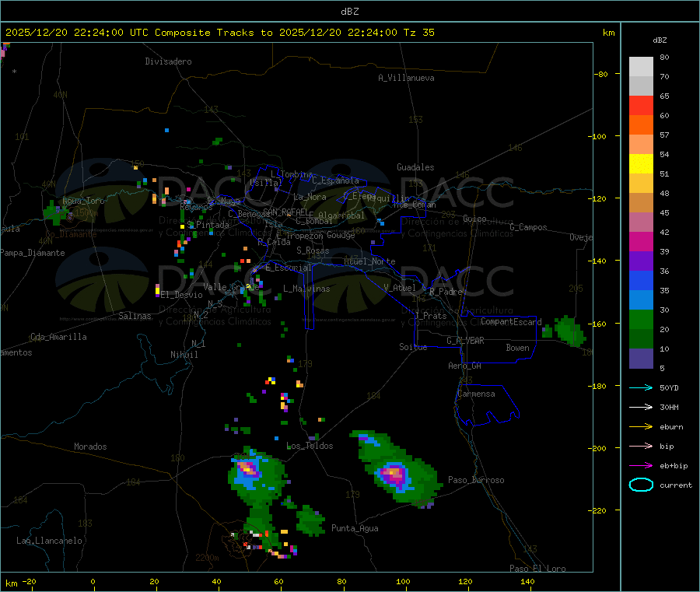Pick the green 20–30 dBZ legend swatch

[641, 320]
